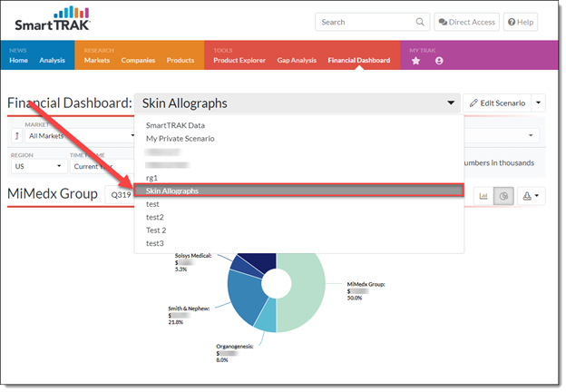Choose SmartTRAK Data from the scenario list
The width and height of the screenshot is (566, 392).
299,125
